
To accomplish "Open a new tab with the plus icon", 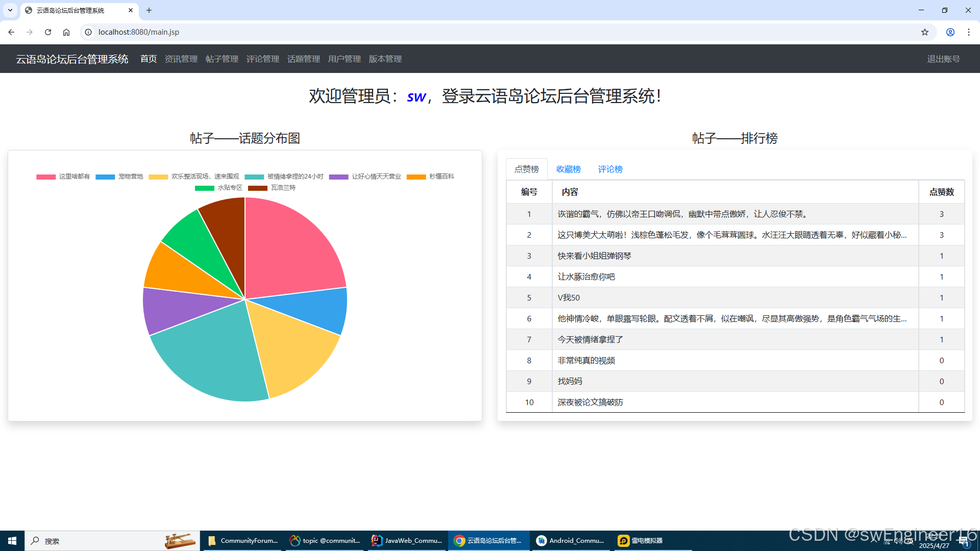I will [x=149, y=10].
